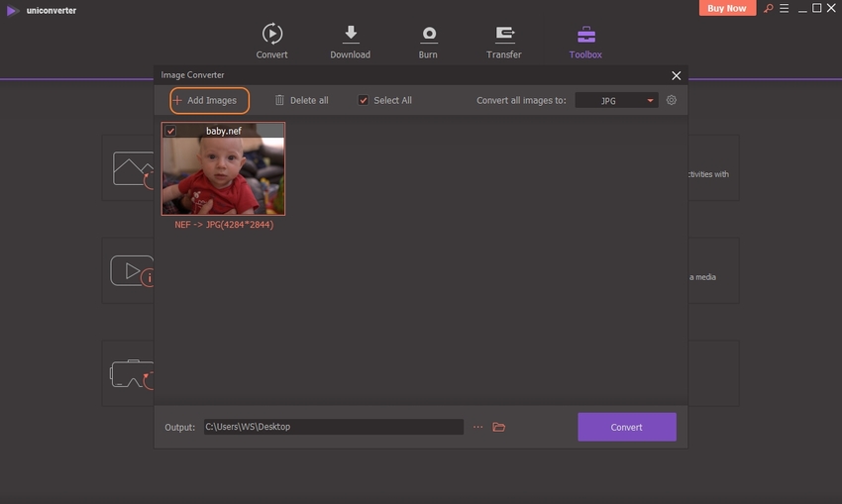Open the Convert tab icon
The width and height of the screenshot is (842, 504).
pos(271,34)
